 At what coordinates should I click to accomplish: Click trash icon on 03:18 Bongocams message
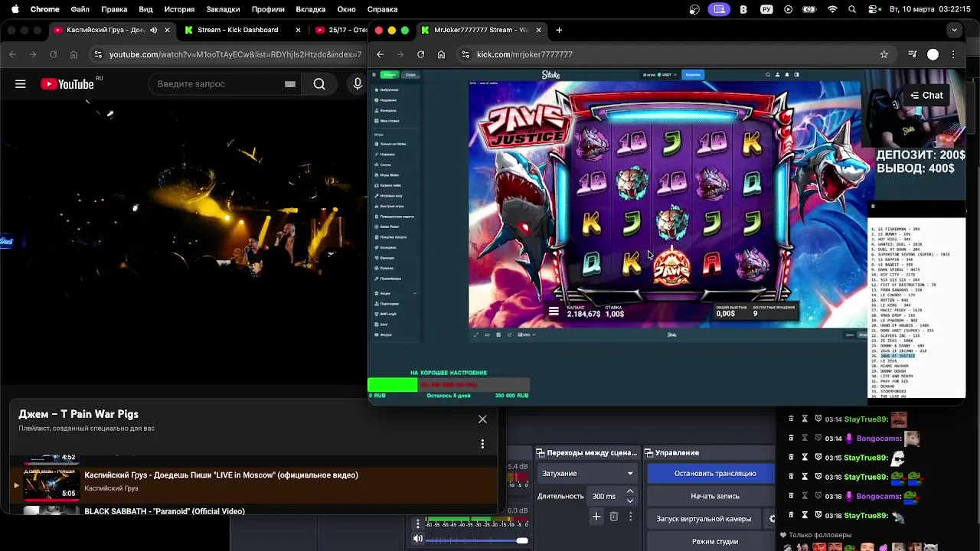791,496
